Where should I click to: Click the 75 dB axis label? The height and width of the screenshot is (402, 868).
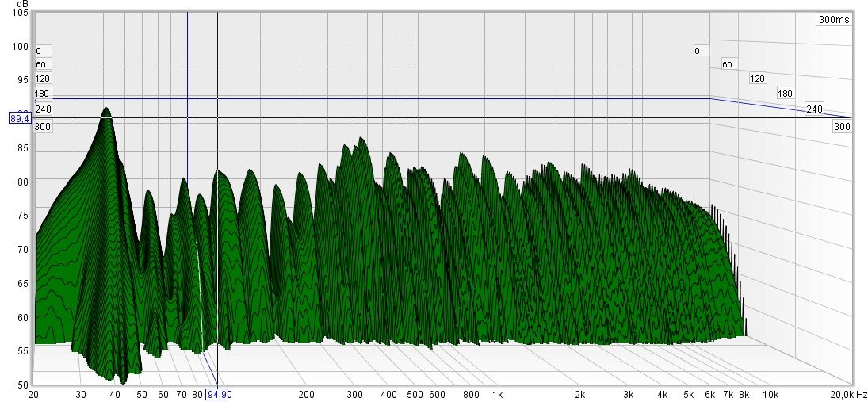[x=23, y=216]
